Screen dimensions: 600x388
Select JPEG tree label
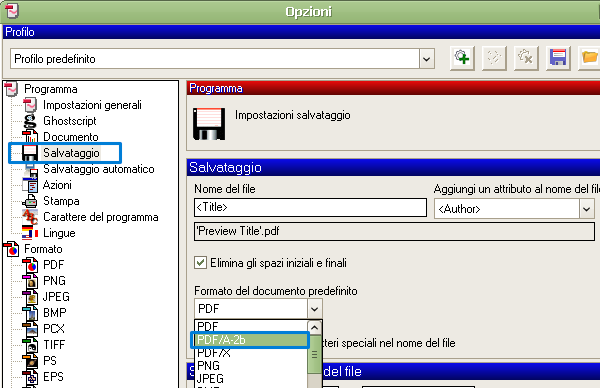[x=56, y=297]
